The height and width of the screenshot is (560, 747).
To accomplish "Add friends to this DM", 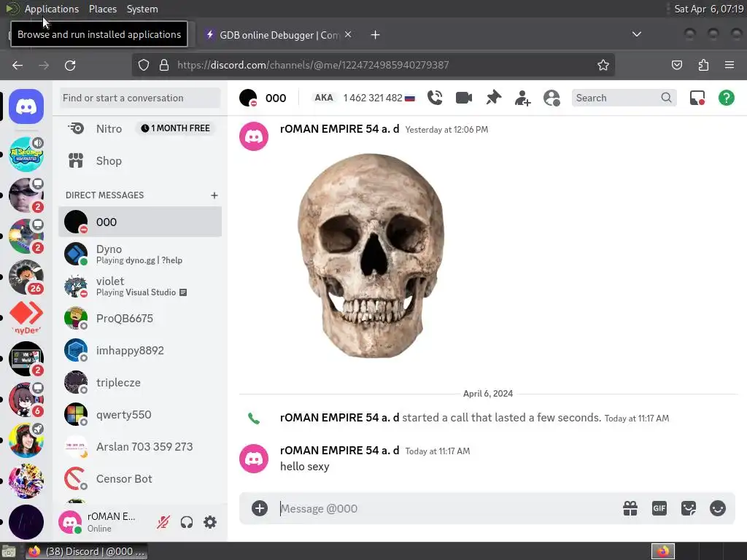I will click(x=522, y=98).
